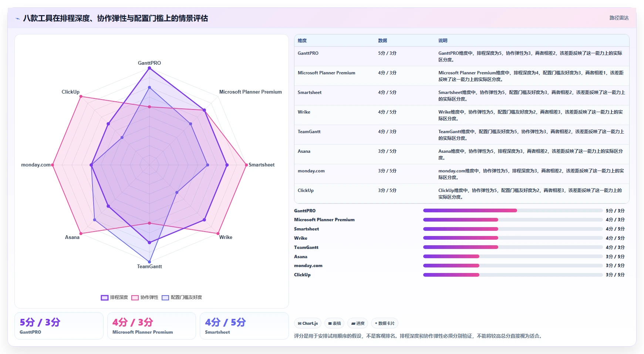Image resolution: width=644 pixels, height=354 pixels.
Task: Click the Chart.js chip
Action: [x=308, y=323]
